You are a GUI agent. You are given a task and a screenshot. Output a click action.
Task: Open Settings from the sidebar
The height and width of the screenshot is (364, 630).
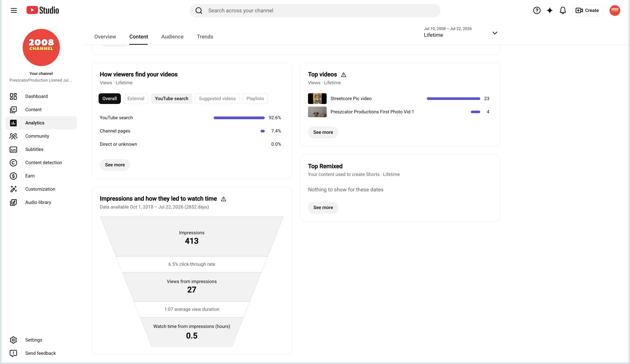tap(41, 340)
